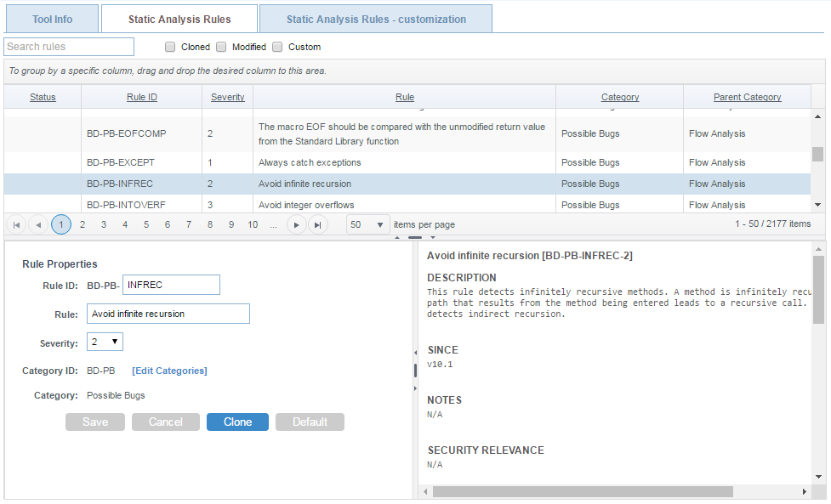Go to the first page of rules
This screenshot has height=504, width=831.
(16, 225)
